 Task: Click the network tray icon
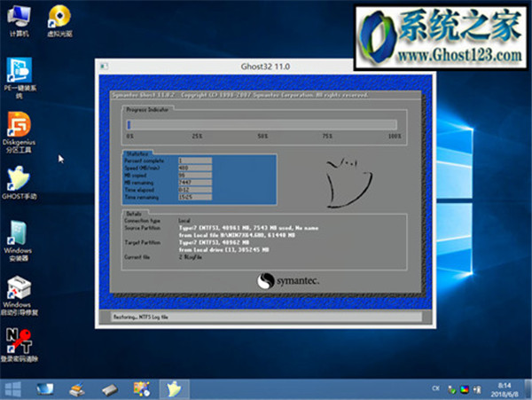tap(451, 390)
